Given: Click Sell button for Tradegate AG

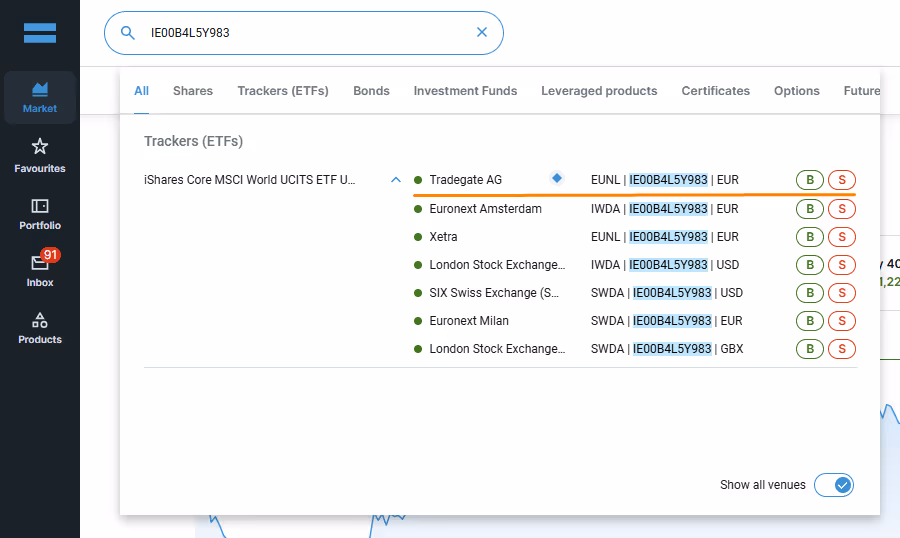Looking at the screenshot, I should [842, 180].
